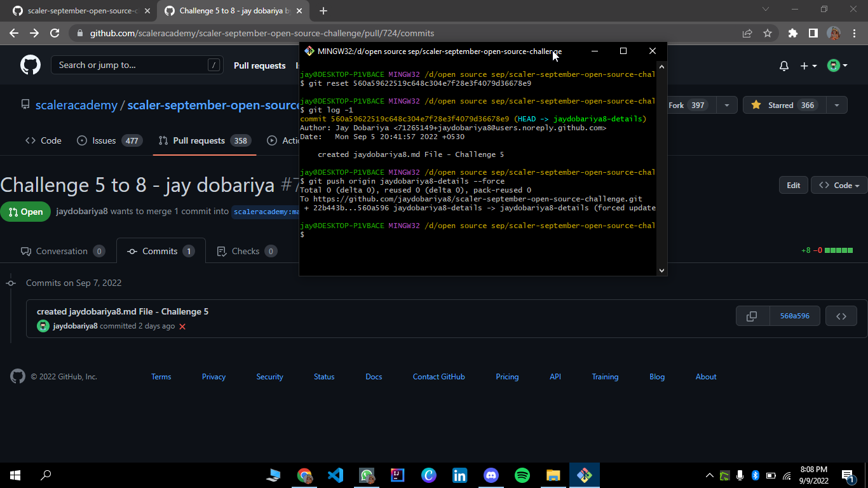Screen dimensions: 868x488
Task: Launch VS Code from the taskbar
Action: [x=336, y=475]
